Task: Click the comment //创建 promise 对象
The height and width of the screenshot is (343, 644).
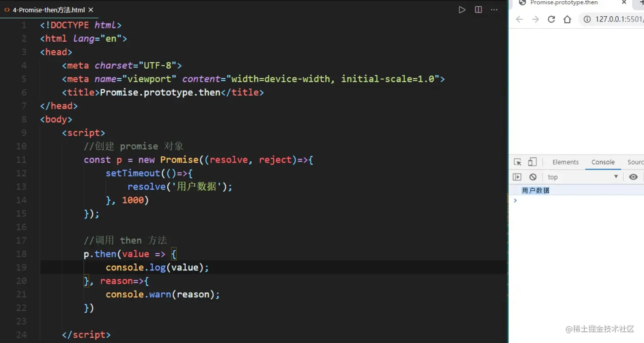Action: (133, 146)
